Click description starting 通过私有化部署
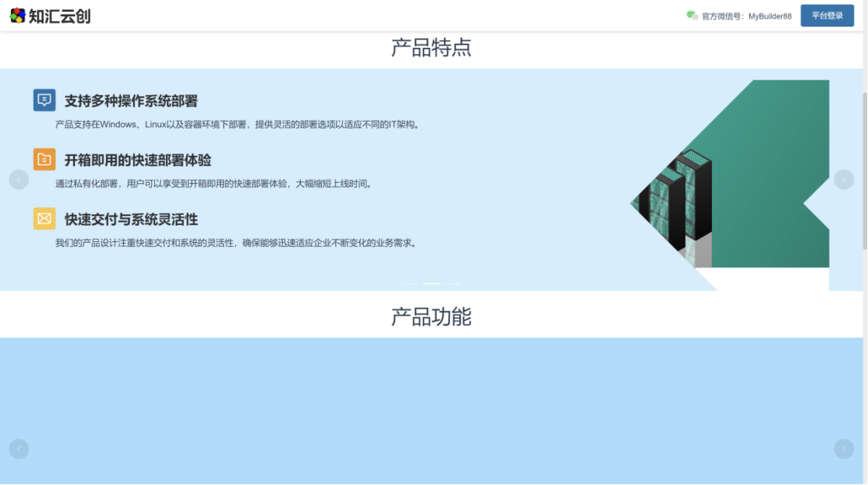Viewport: 868px width, 485px height. pos(215,184)
